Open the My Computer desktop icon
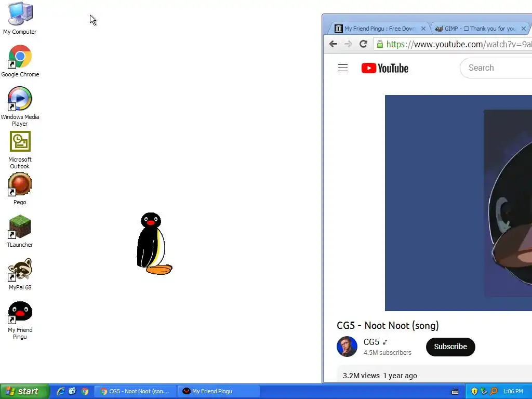This screenshot has height=399, width=532. 20,18
